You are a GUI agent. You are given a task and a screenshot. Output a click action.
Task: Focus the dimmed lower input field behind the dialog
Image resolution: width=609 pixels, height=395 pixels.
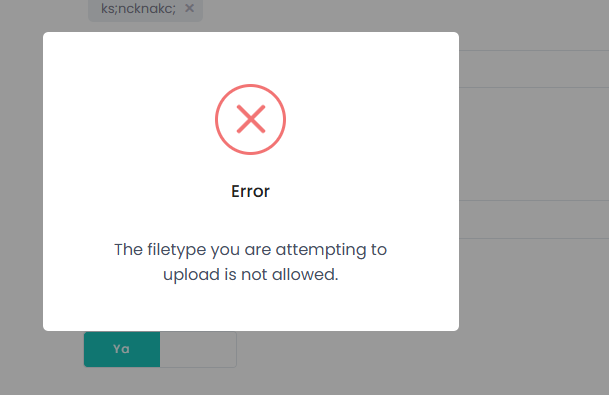tap(534, 219)
